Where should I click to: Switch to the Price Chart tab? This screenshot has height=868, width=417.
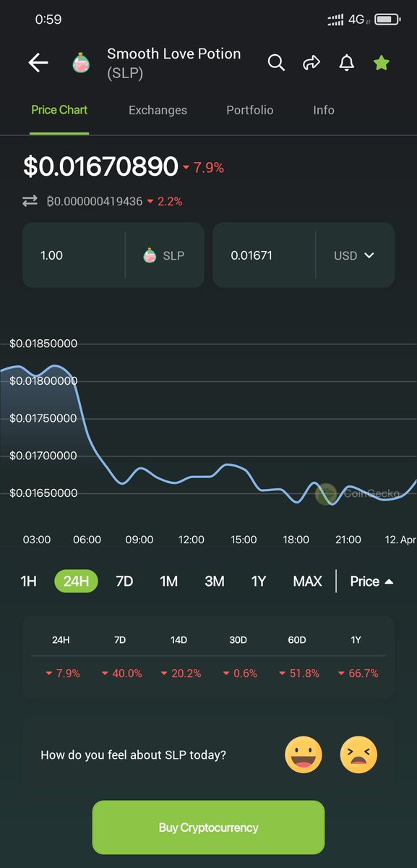59,110
